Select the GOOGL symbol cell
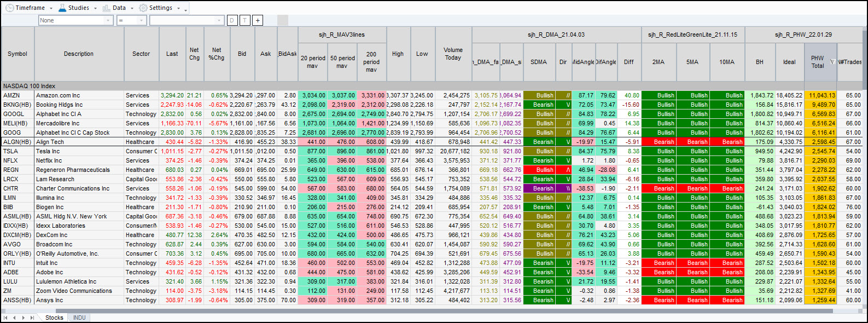The width and height of the screenshot is (868, 323). pyautogui.click(x=18, y=114)
